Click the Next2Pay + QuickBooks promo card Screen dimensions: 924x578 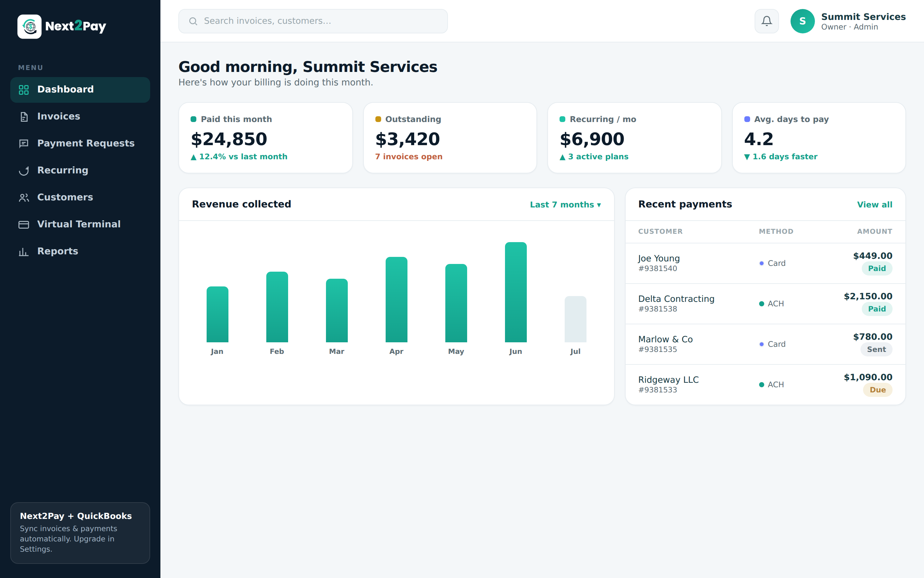[80, 533]
